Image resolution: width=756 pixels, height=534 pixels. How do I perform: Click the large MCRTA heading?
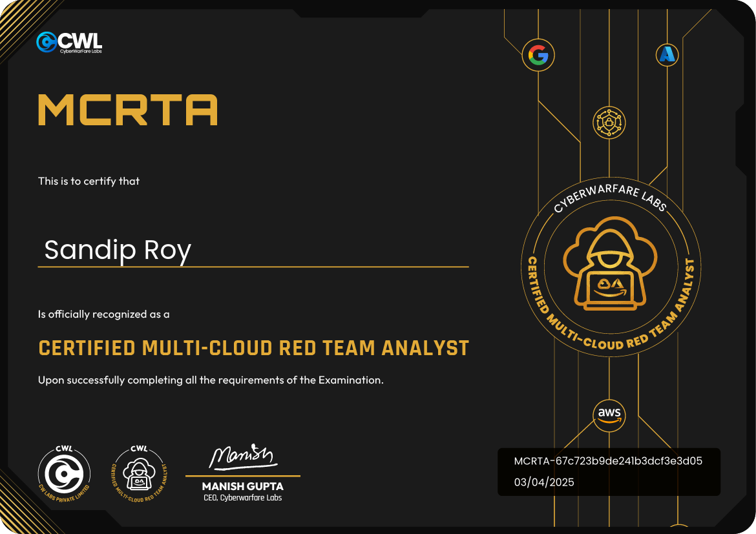tap(128, 110)
